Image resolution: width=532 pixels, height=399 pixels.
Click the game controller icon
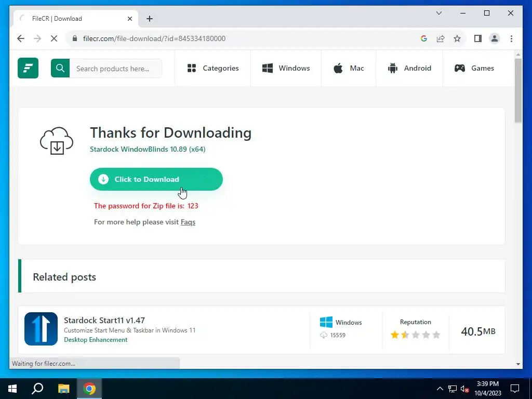point(460,68)
